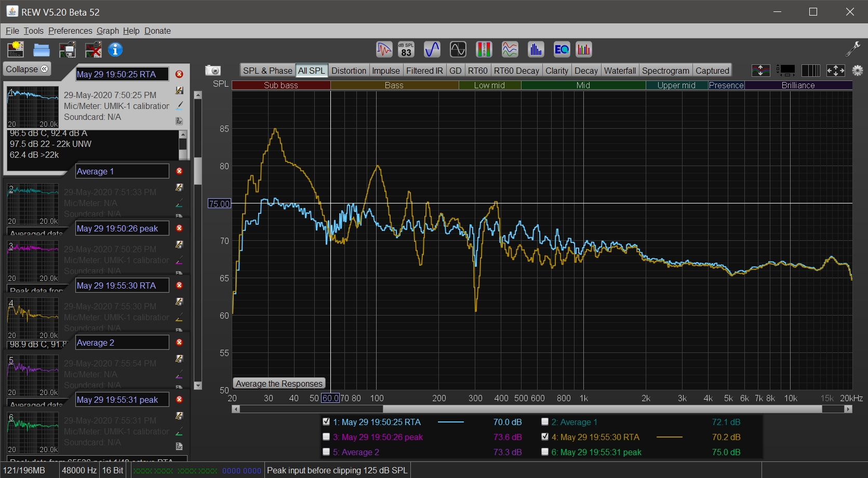Image resolution: width=868 pixels, height=478 pixels.
Task: Remove May 29 19:50:25 RTA measurement
Action: click(x=179, y=74)
